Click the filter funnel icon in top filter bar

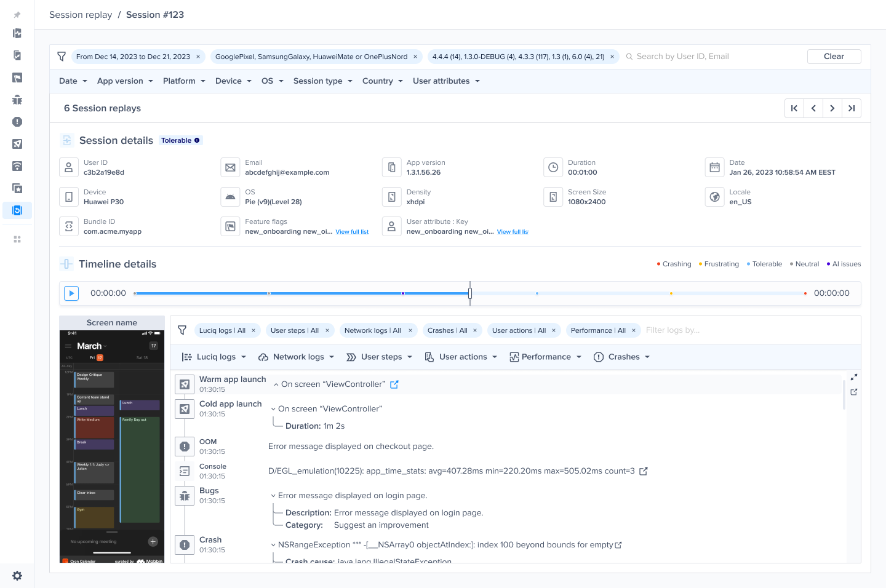point(62,57)
